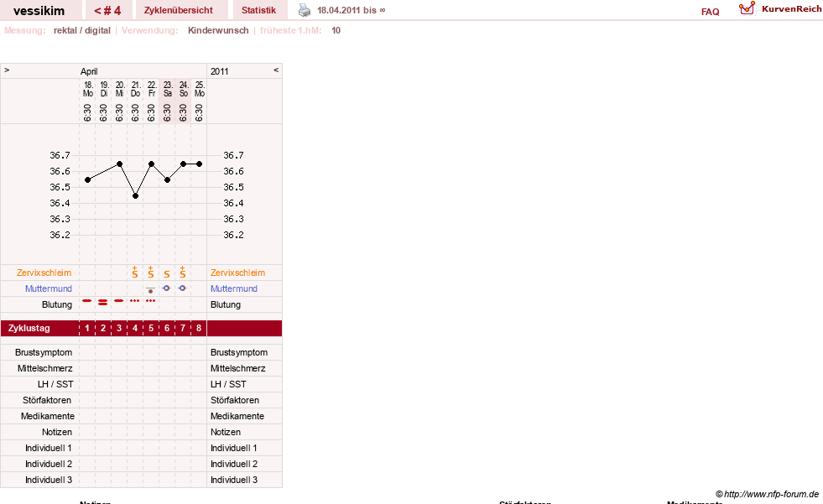Click the '23. Sa' date header
Viewport: 823px width, 504px height.
[x=168, y=89]
